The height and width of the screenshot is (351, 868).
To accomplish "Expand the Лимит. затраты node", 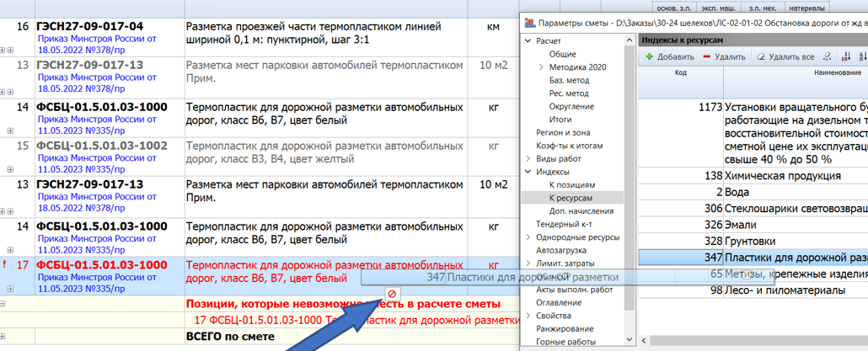I will [x=528, y=263].
